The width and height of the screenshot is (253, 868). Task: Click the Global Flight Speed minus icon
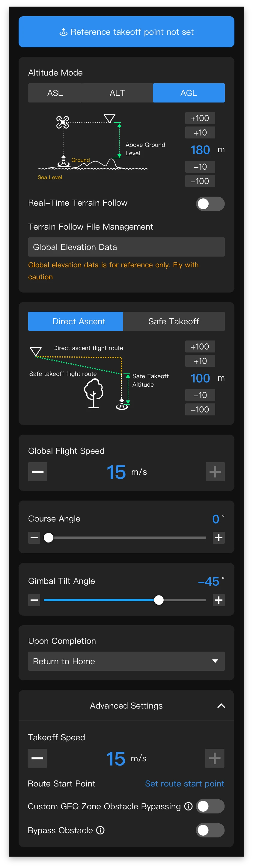click(38, 472)
